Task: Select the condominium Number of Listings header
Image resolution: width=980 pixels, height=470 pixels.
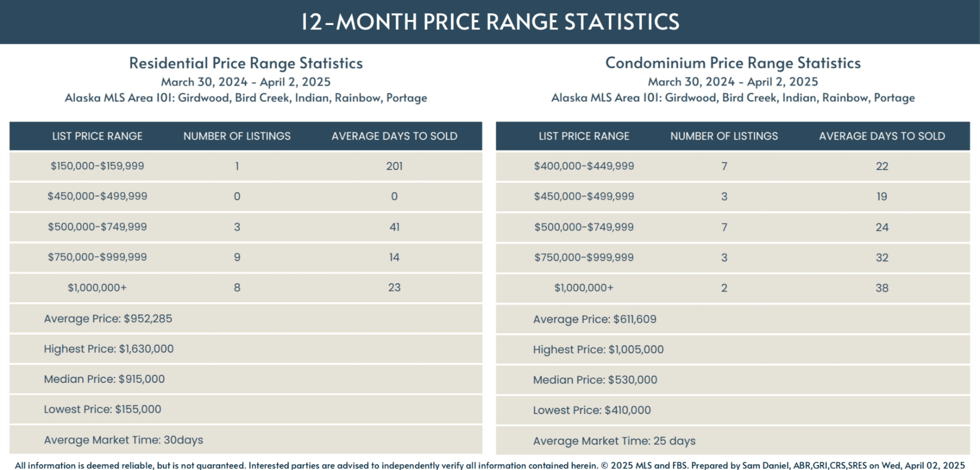Action: click(x=724, y=136)
